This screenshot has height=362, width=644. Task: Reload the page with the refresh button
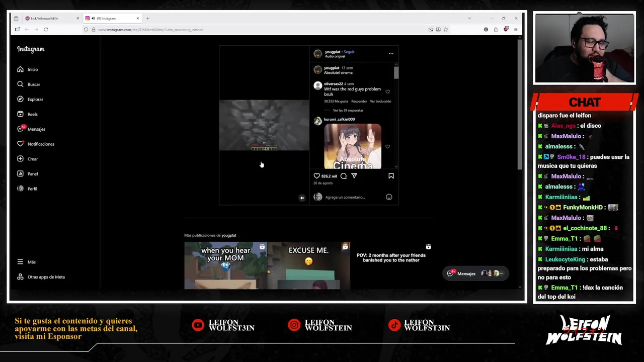click(x=46, y=30)
